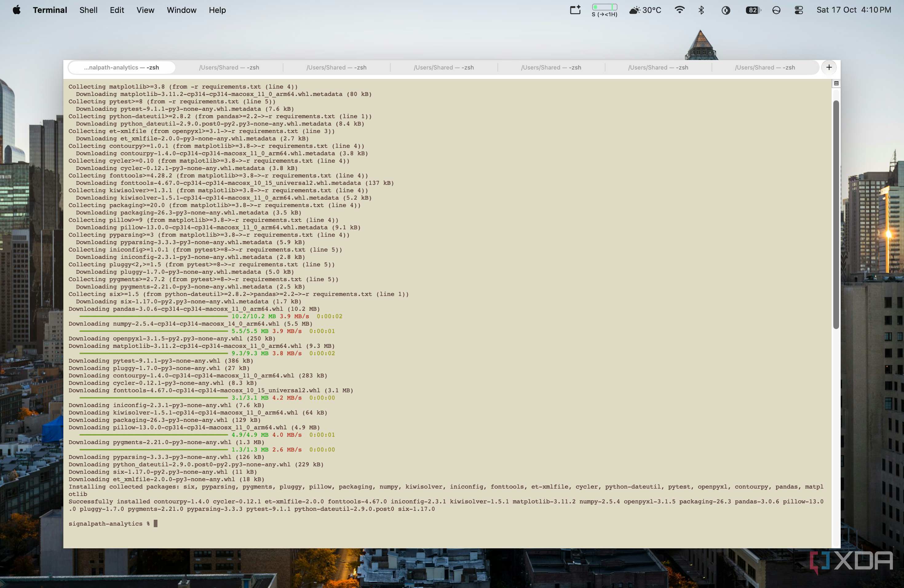This screenshot has height=588, width=904.
Task: Click the half-circle contrast menu bar icon
Action: tap(726, 10)
